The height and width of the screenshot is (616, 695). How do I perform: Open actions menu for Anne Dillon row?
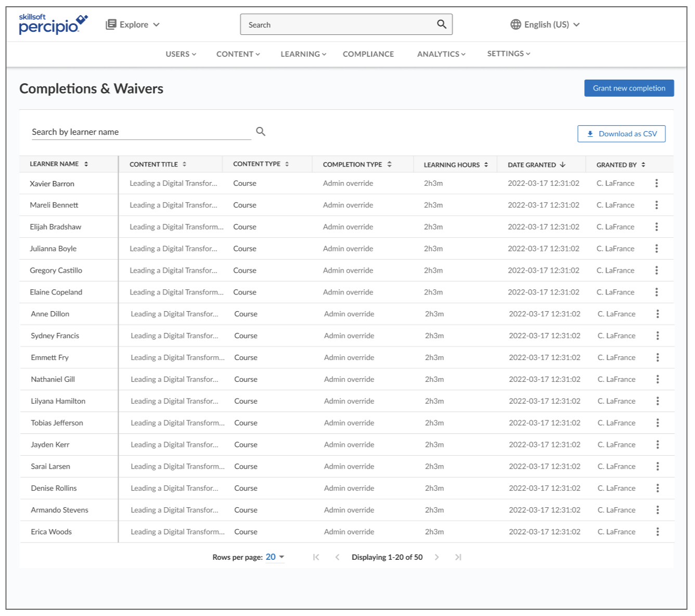click(x=658, y=314)
